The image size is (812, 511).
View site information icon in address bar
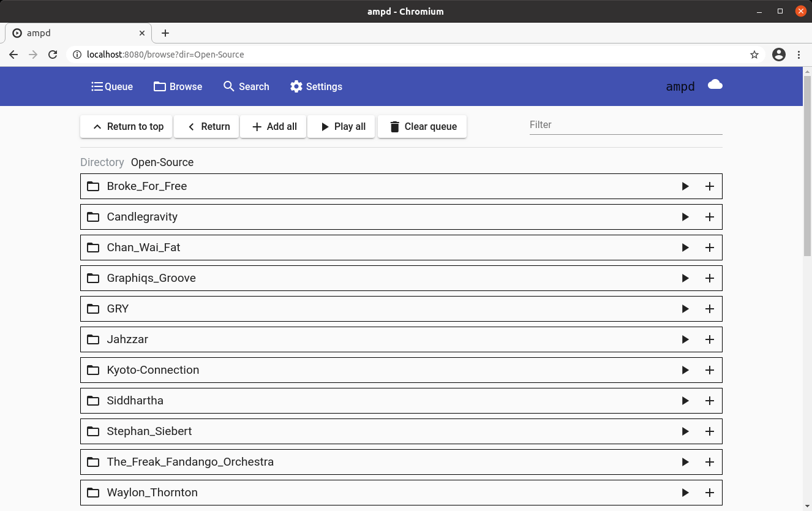77,55
